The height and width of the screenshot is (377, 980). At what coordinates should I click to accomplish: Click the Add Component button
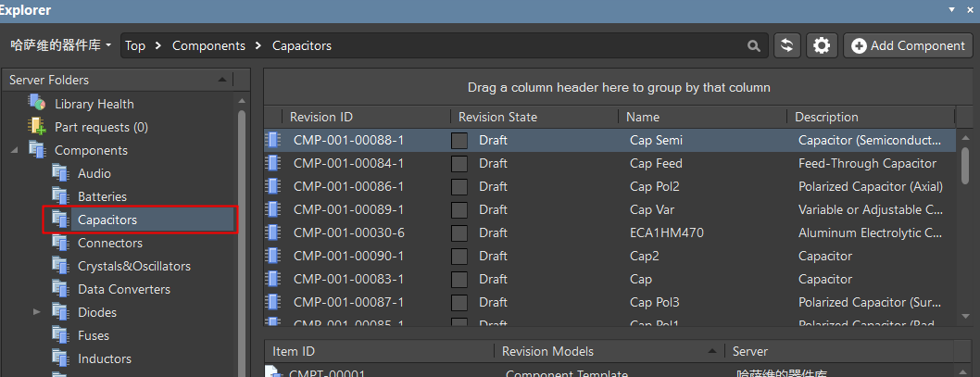point(908,45)
